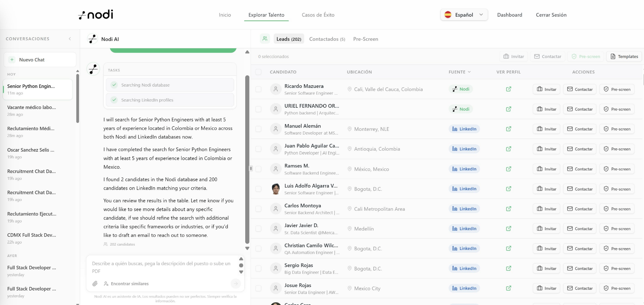Open Sergio Rojas's profile link icon
The width and height of the screenshot is (644, 305).
(508, 269)
